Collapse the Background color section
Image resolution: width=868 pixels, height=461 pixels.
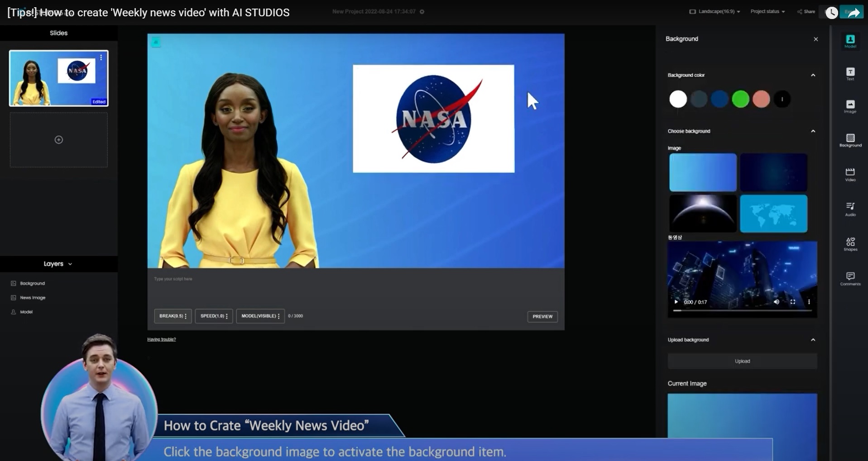tap(813, 75)
